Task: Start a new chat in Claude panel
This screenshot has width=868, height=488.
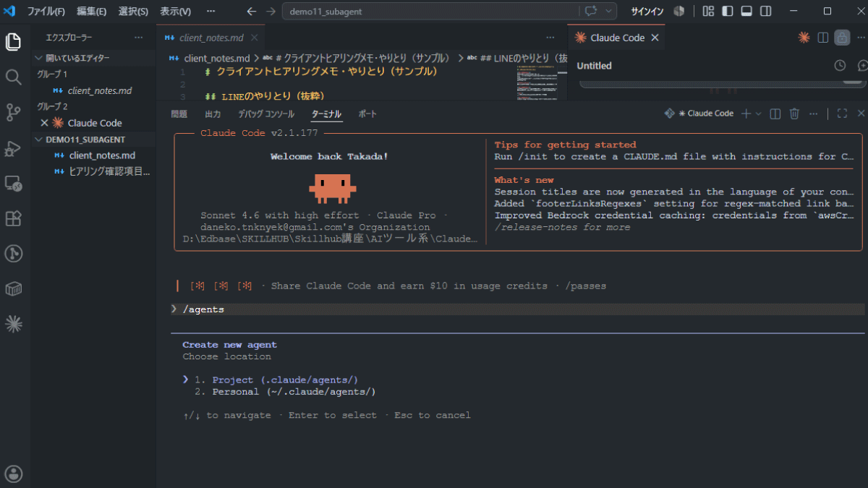Action: pyautogui.click(x=861, y=66)
